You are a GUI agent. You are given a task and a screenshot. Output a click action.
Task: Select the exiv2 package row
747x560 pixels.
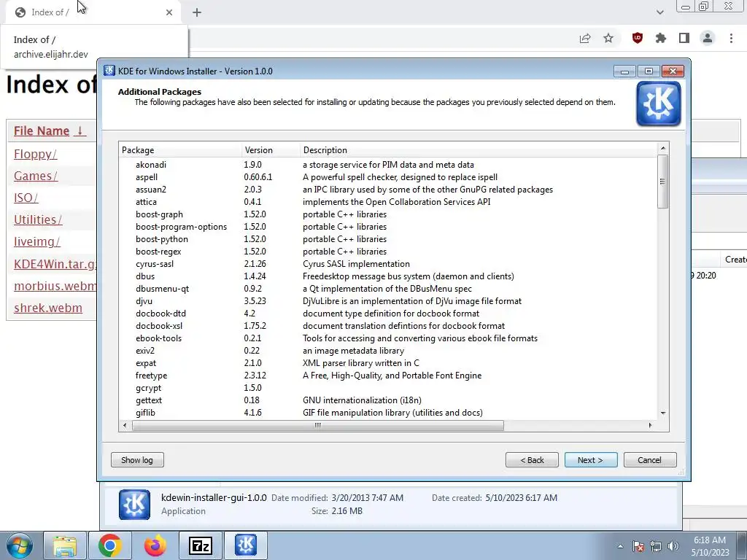(388, 351)
